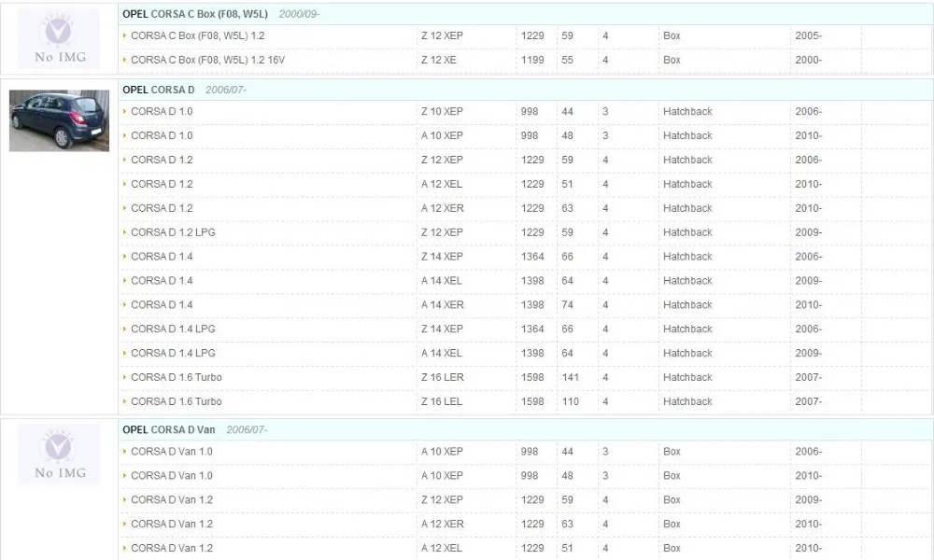Click engine code Z 16 LEL
Viewport: 934px width, 560px height.
pos(442,401)
